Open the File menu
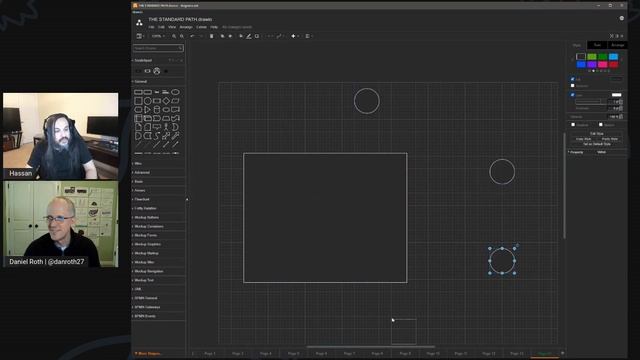Viewport: 640px width, 360px height. click(x=151, y=27)
